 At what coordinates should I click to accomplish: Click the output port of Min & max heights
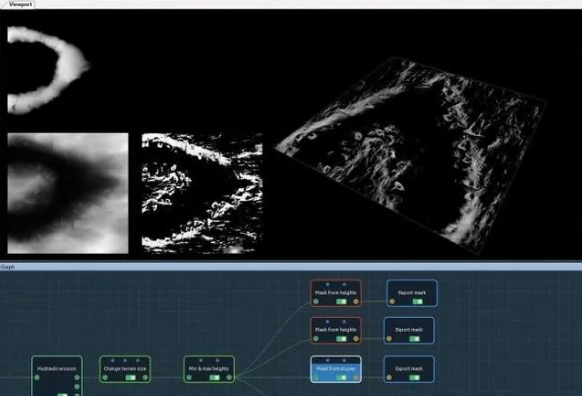[x=229, y=377]
